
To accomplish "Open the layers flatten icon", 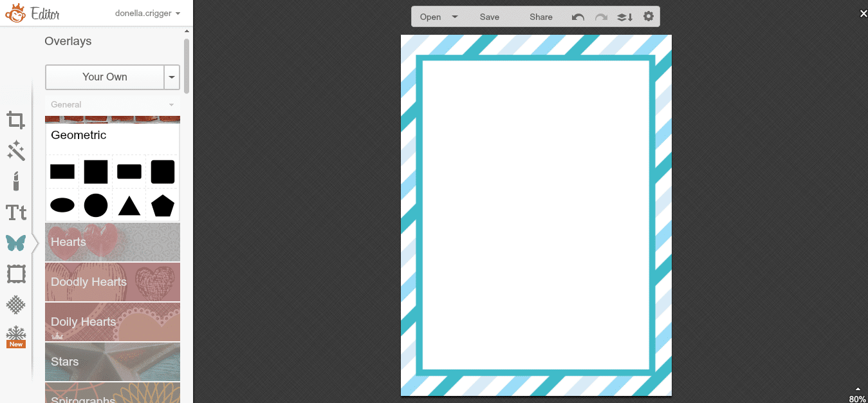I will tap(625, 17).
